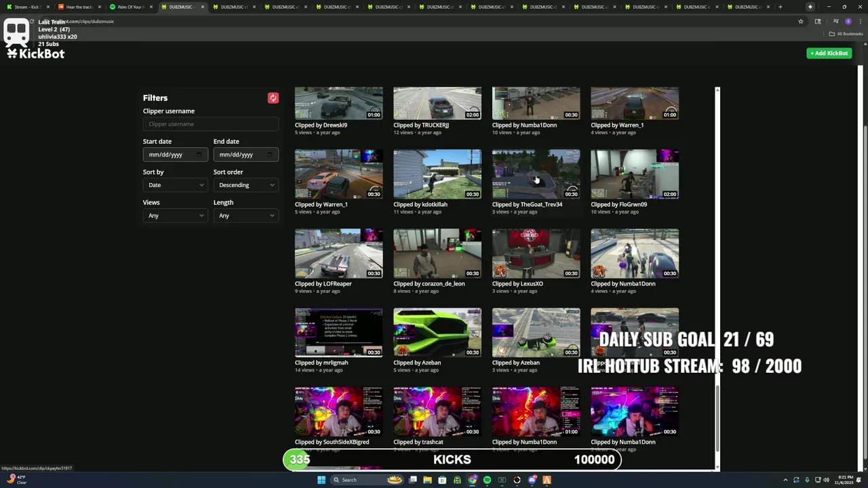Open the KickBot logo home link
Screen dimensions: 868x488
click(35, 54)
